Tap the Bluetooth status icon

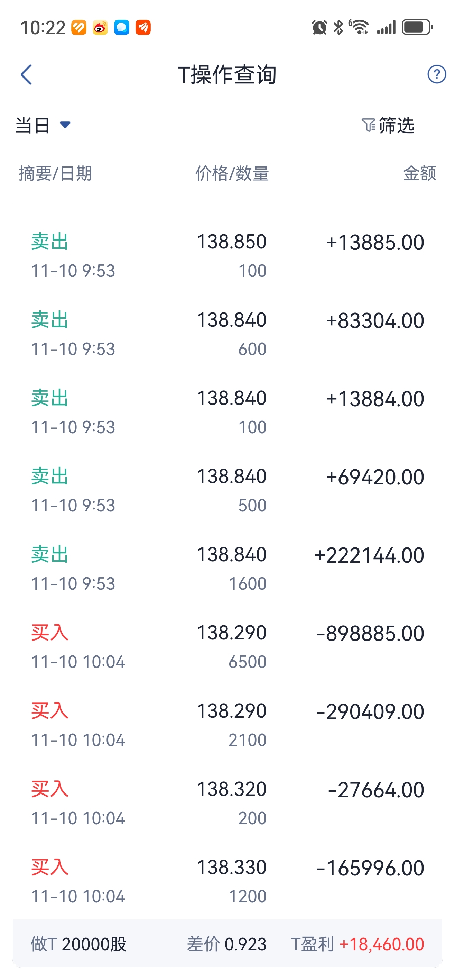point(338,27)
